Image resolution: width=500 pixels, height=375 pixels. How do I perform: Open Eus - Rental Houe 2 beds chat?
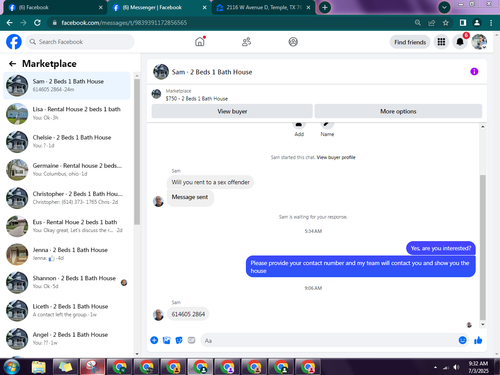[67, 226]
